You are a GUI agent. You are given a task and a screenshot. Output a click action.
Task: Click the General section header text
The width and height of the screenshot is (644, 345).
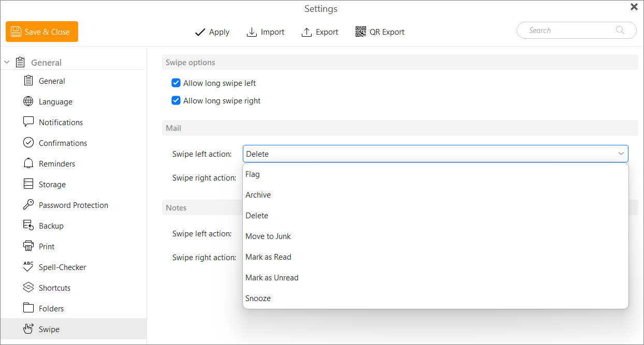pyautogui.click(x=46, y=63)
